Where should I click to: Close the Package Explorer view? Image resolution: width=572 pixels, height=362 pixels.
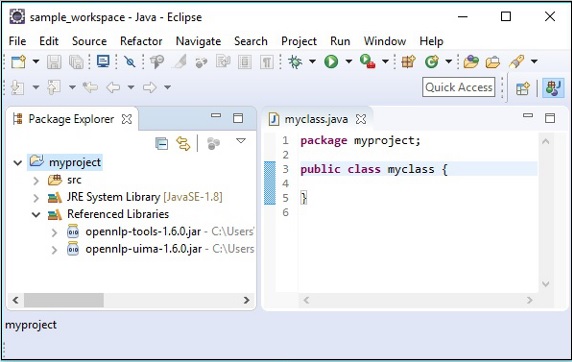coord(127,119)
